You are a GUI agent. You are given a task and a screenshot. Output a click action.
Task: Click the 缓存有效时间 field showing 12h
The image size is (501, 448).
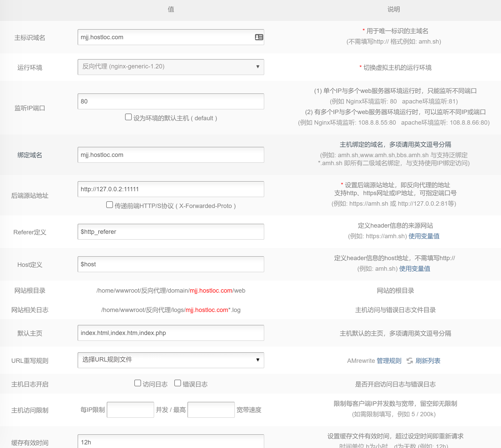coord(171,441)
